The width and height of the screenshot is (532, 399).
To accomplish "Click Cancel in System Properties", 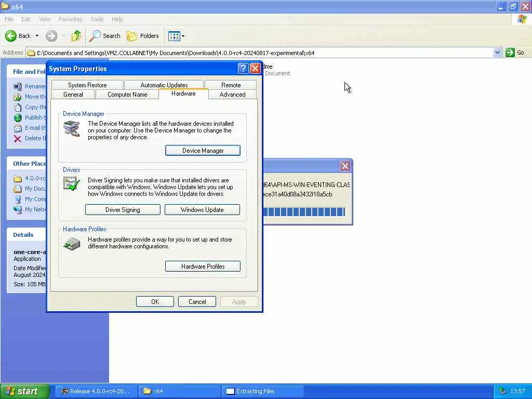I will [x=197, y=302].
